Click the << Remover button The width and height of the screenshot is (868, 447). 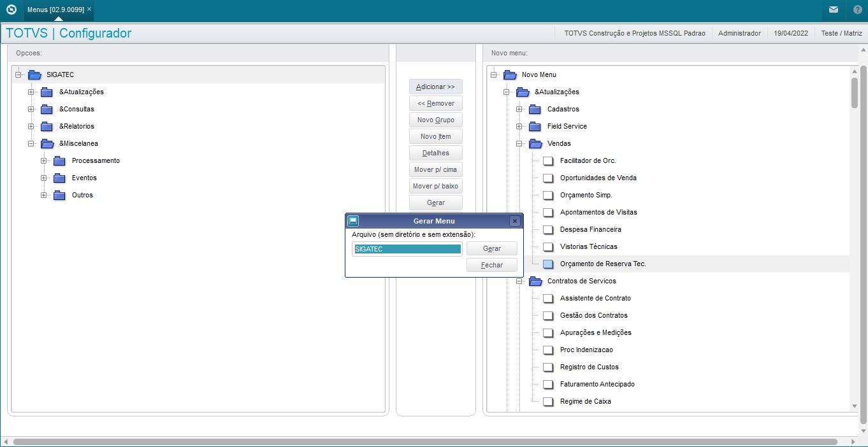click(436, 103)
